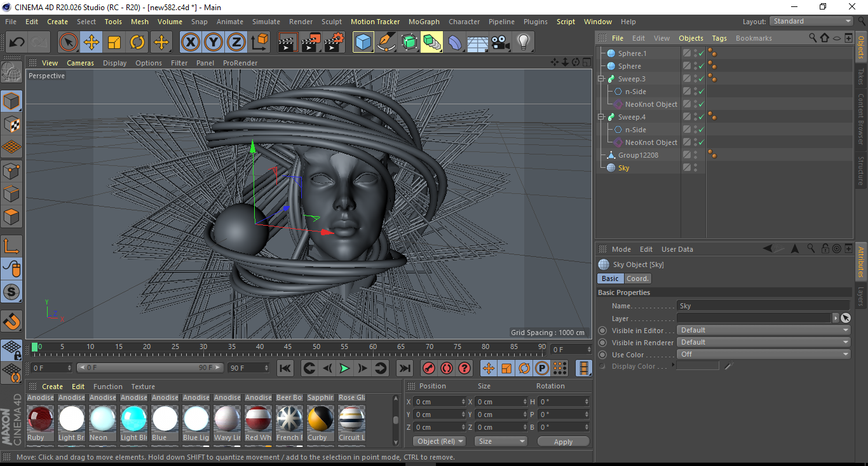Open Edit Render Settings icon
868x466 pixels.
(x=334, y=43)
